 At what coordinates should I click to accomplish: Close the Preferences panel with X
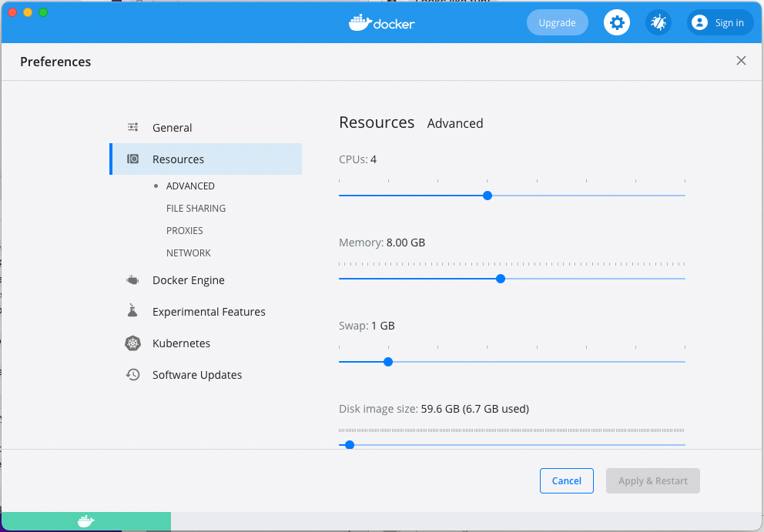click(741, 61)
